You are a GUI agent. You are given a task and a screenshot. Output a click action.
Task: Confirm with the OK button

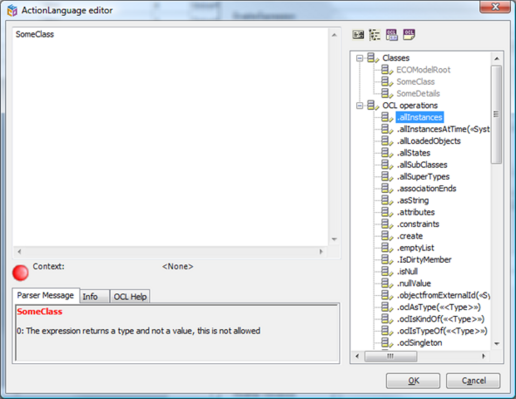413,381
